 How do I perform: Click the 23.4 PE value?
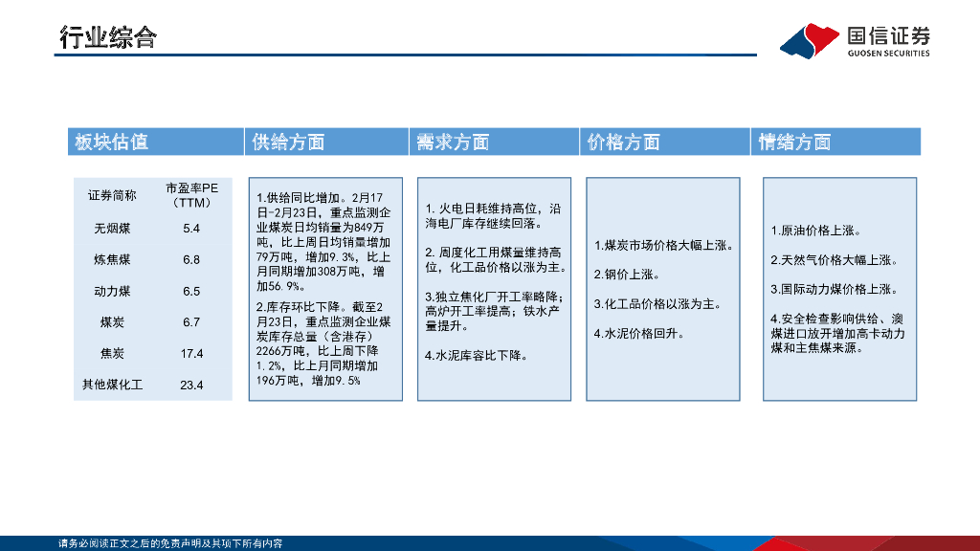[191, 385]
